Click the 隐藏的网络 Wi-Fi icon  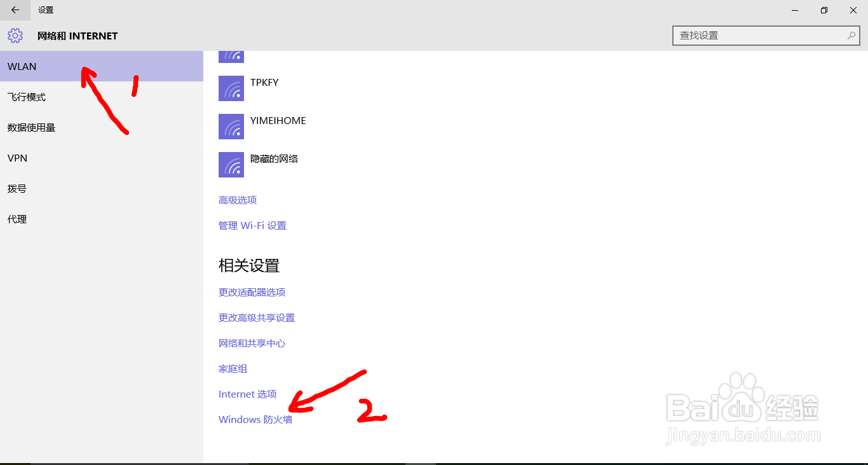tap(231, 164)
